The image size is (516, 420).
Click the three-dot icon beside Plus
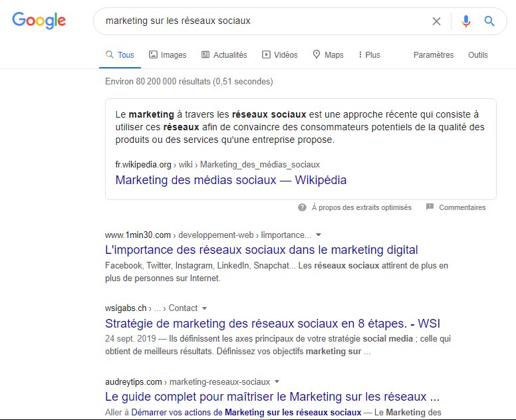click(360, 54)
